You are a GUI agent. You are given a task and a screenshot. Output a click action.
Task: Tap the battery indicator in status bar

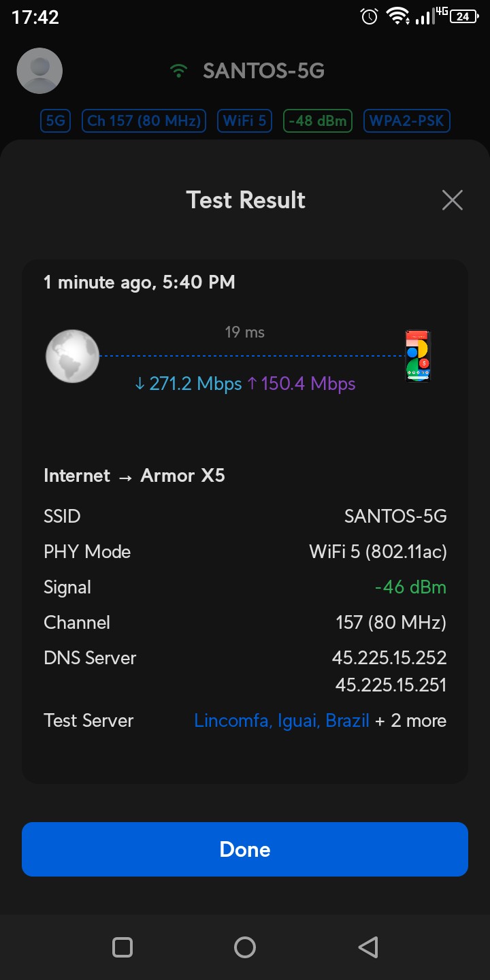coord(463,16)
